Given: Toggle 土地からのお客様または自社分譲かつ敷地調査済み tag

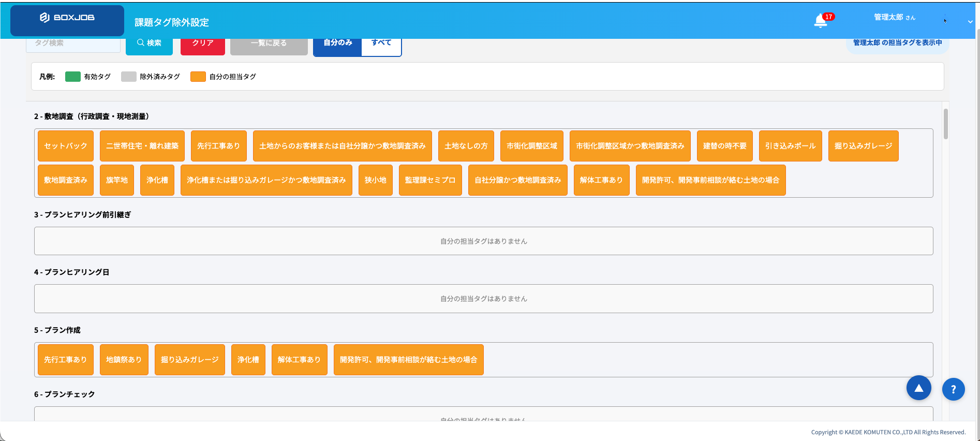Looking at the screenshot, I should click(343, 146).
